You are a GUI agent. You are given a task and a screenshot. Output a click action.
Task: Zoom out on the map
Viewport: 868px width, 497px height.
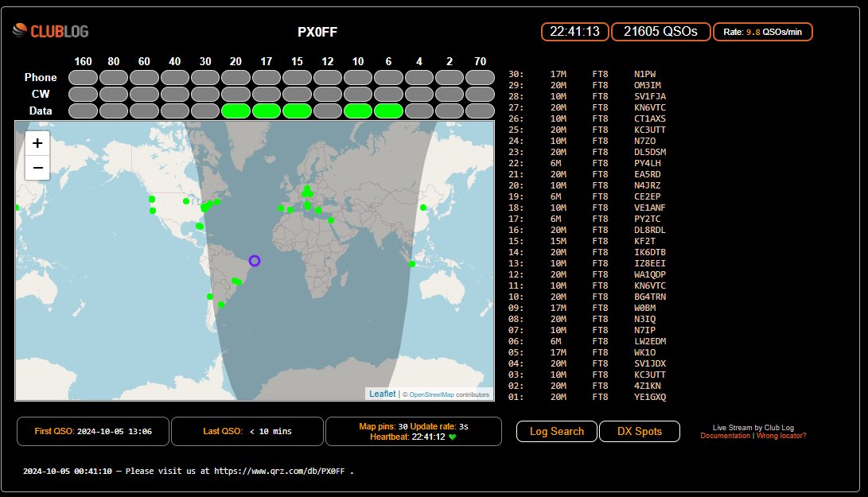pos(37,168)
